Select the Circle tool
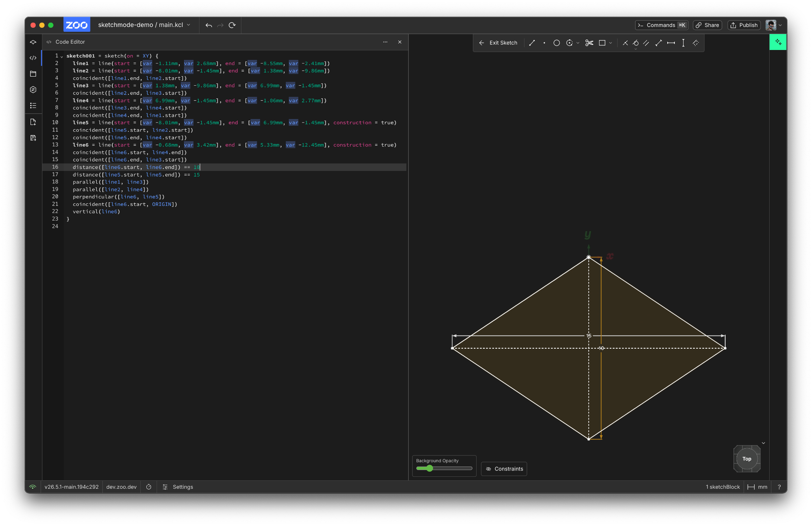 click(557, 43)
